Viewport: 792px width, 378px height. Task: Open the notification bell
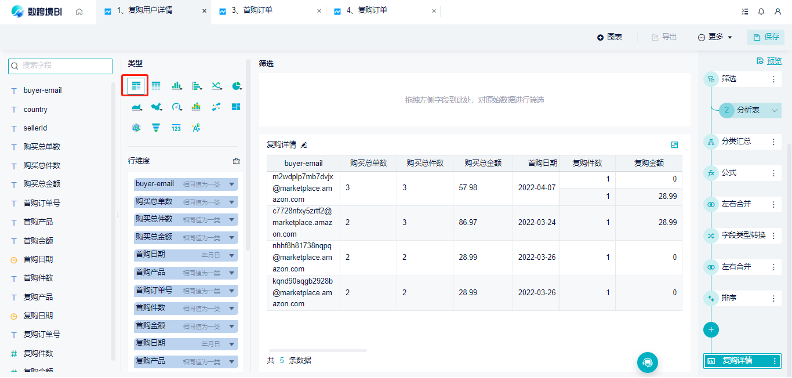761,12
